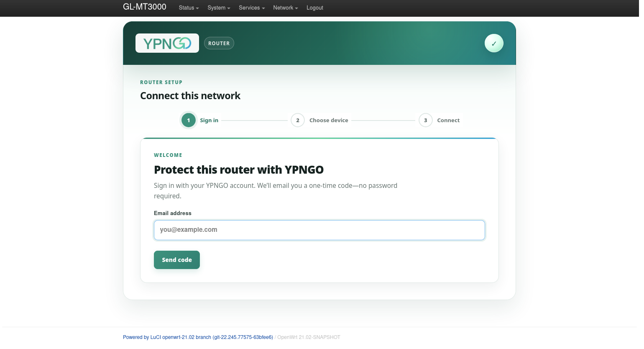Select step 2 Choose device circle
Viewport: 644px width, 349px height.
pyautogui.click(x=298, y=120)
